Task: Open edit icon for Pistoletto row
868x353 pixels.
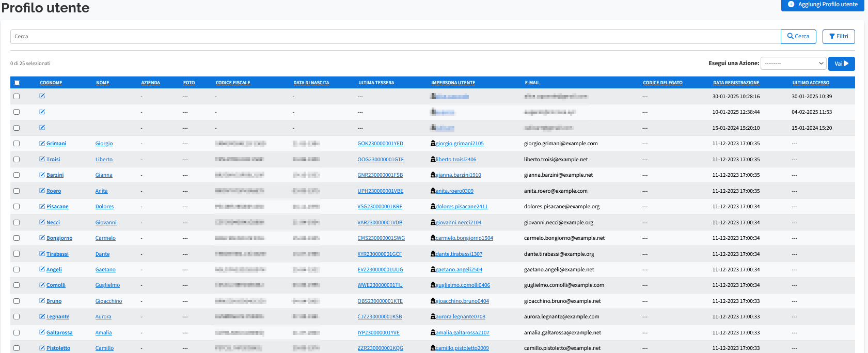Action: 42,348
